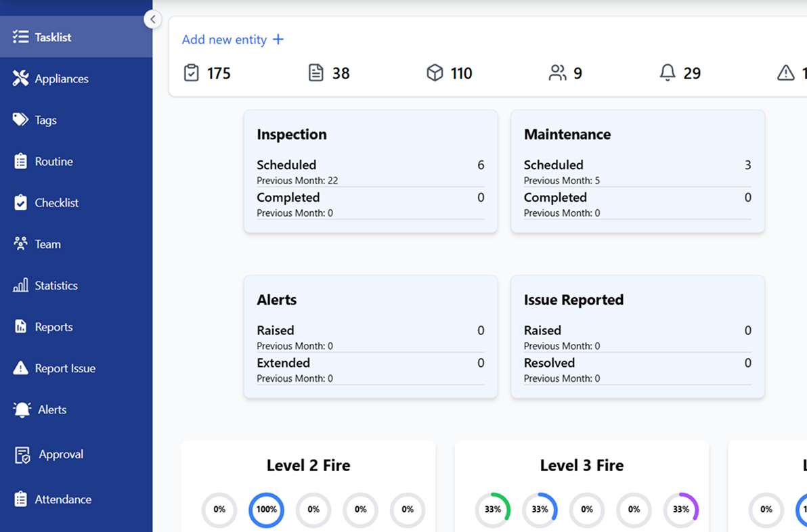The width and height of the screenshot is (807, 532).
Task: Select Report Issue in the sidebar
Action: 65,368
